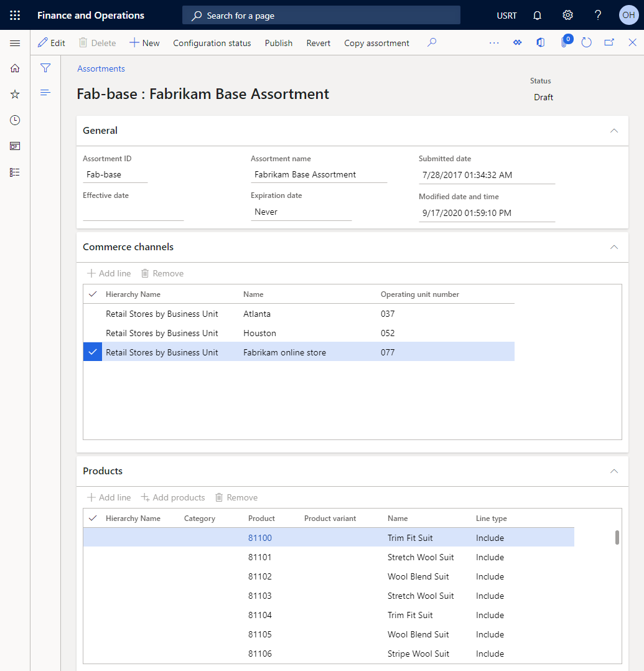Click the Submitted date field

tap(487, 175)
